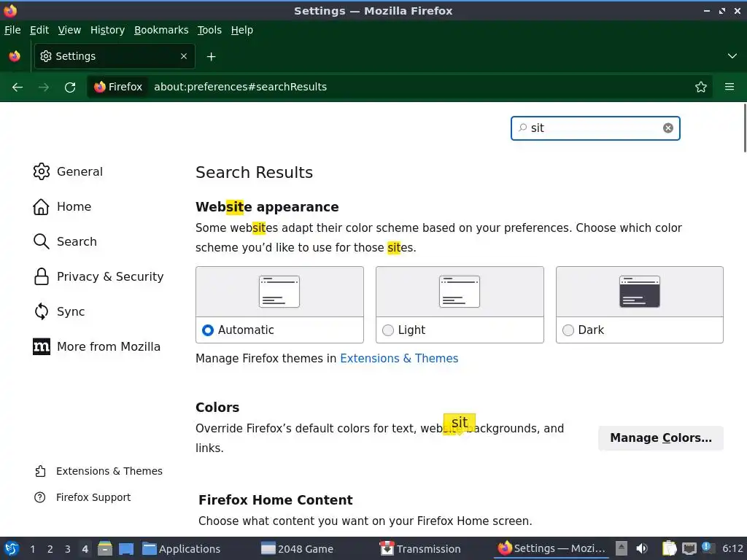This screenshot has width=747, height=560.
Task: Click the eject removable media tray icon
Action: click(621, 548)
